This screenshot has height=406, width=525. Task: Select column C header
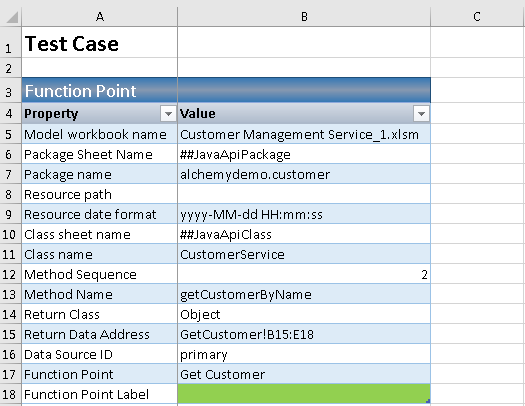[x=477, y=16]
